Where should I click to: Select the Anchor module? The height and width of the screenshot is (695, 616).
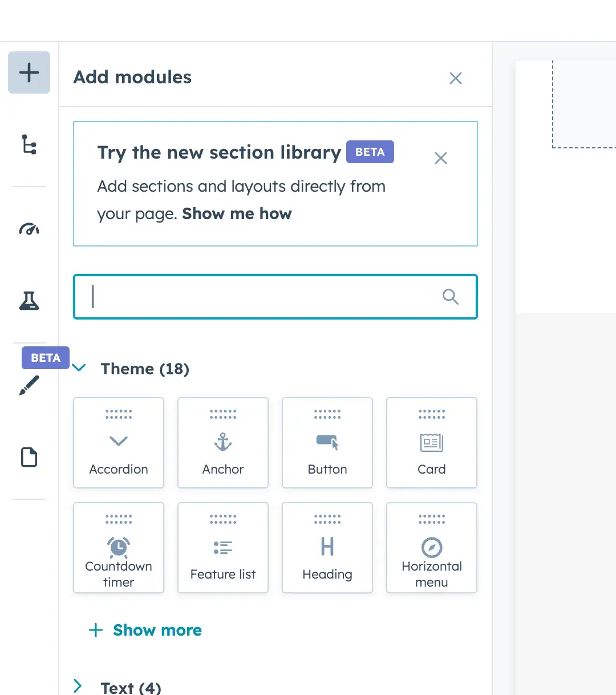(222, 443)
